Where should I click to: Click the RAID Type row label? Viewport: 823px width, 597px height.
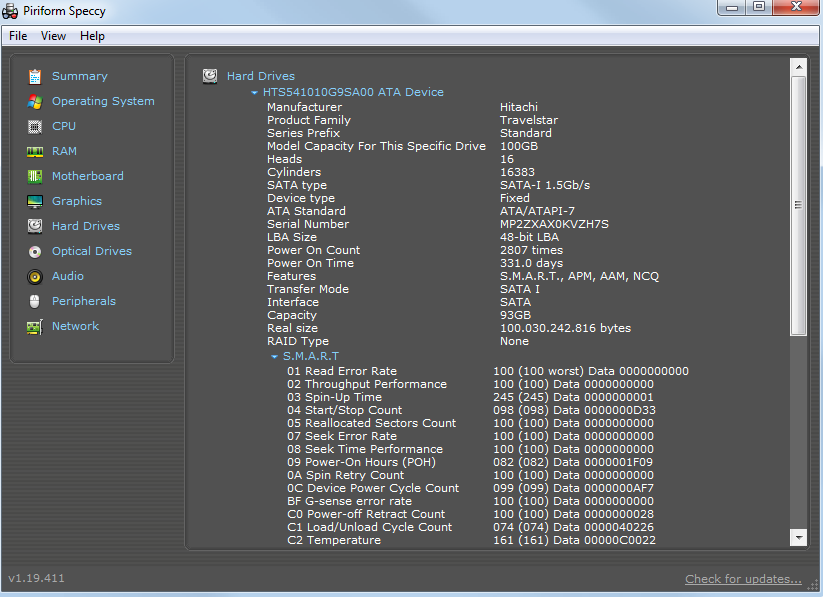coord(298,341)
